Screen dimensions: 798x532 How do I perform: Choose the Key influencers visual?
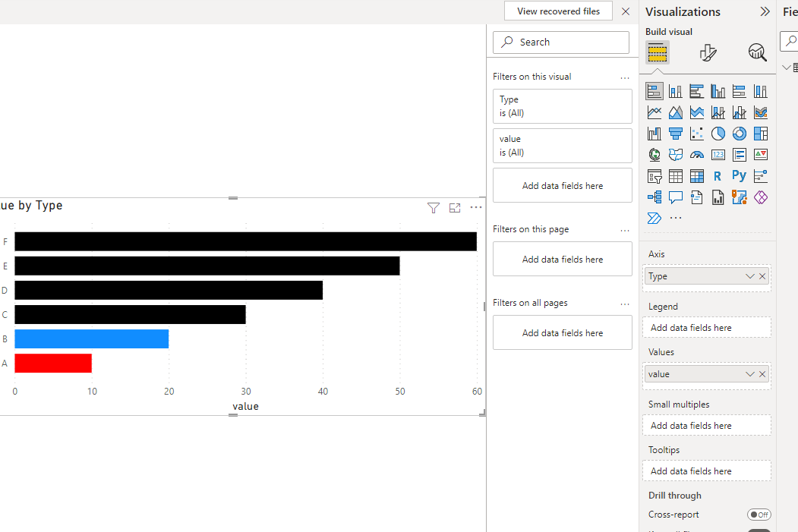[x=760, y=176]
